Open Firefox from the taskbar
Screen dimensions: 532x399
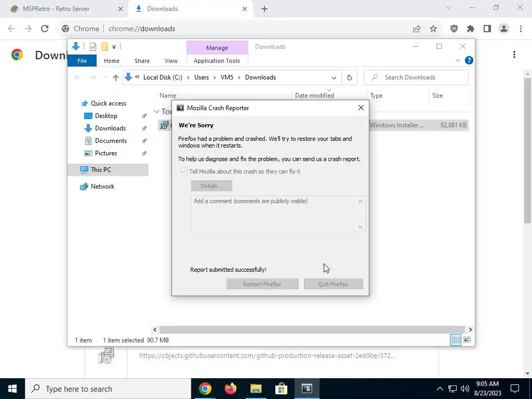point(231,389)
